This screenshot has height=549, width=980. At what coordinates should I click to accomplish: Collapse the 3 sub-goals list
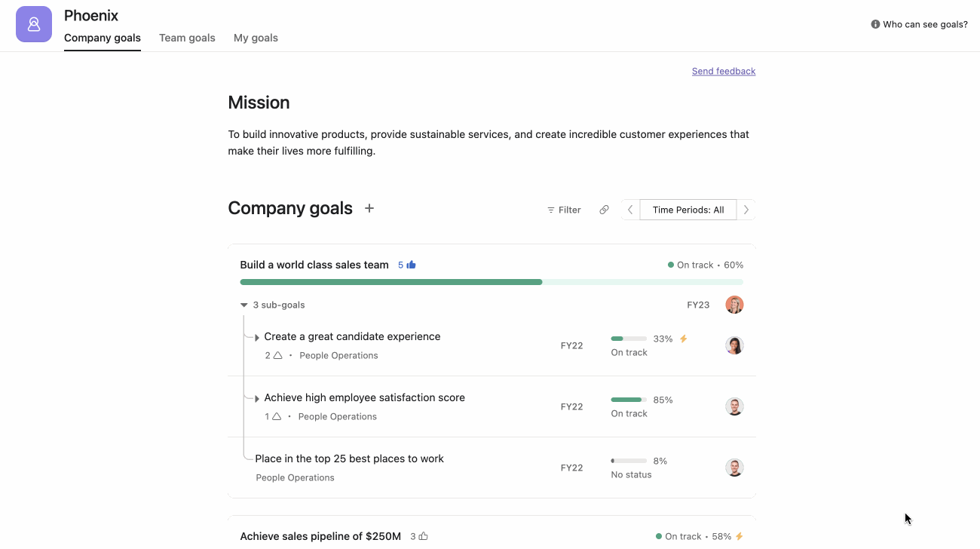(244, 305)
